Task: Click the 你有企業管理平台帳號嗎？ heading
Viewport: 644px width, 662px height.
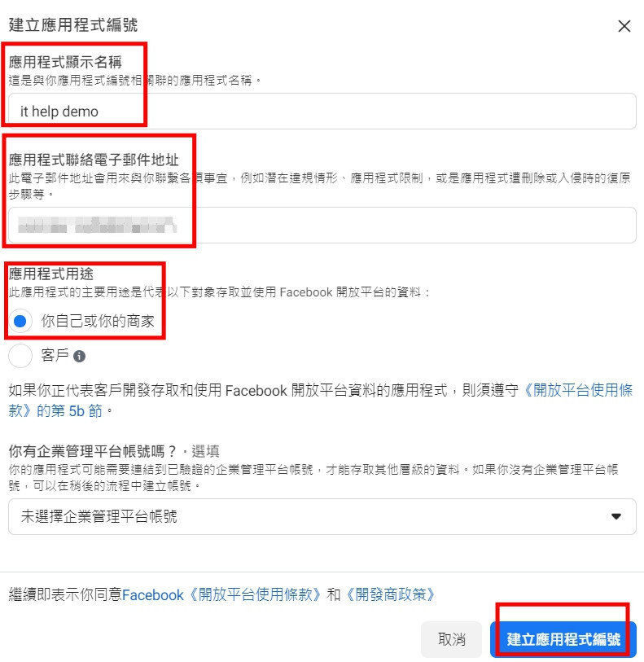Action: coord(93,451)
